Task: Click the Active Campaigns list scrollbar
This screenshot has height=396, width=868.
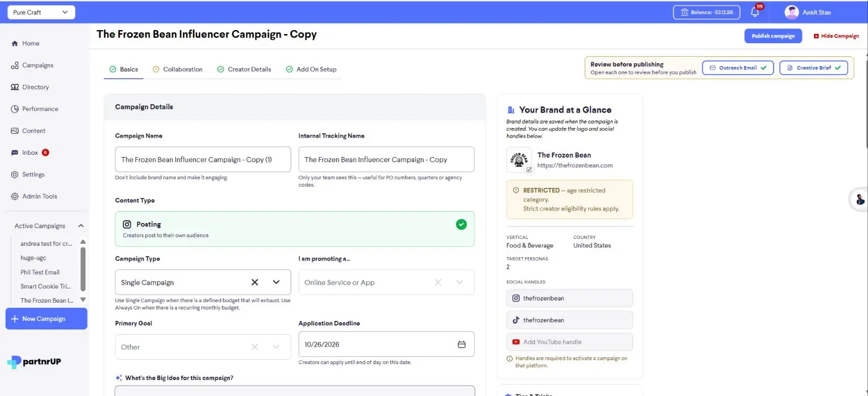Action: point(83,269)
